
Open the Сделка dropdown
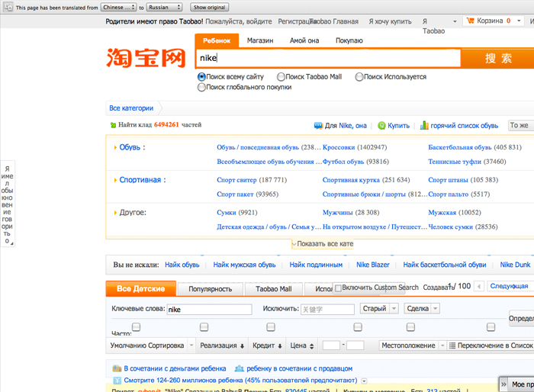[422, 309]
